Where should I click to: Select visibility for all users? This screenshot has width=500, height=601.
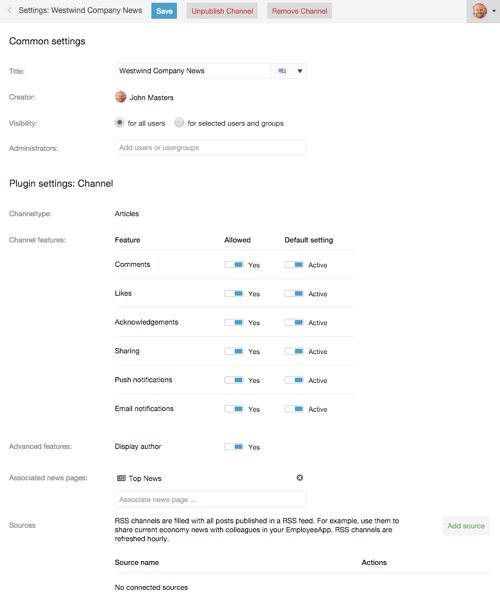coord(120,123)
